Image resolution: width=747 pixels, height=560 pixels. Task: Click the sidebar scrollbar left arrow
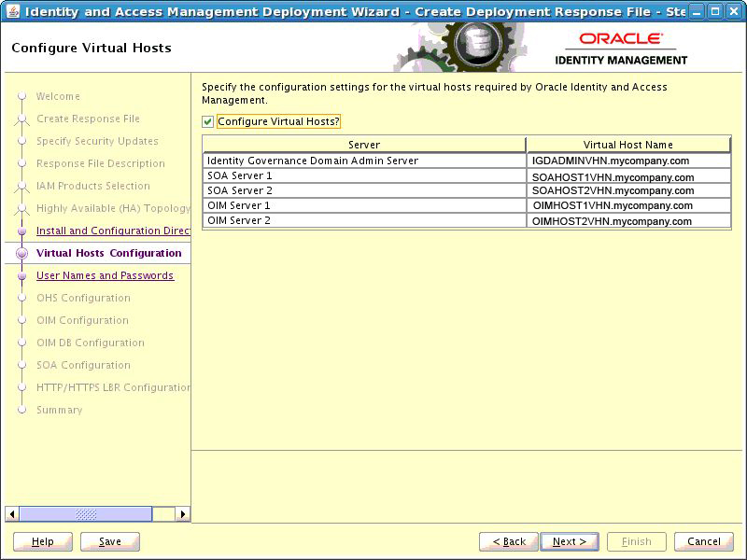click(x=12, y=514)
